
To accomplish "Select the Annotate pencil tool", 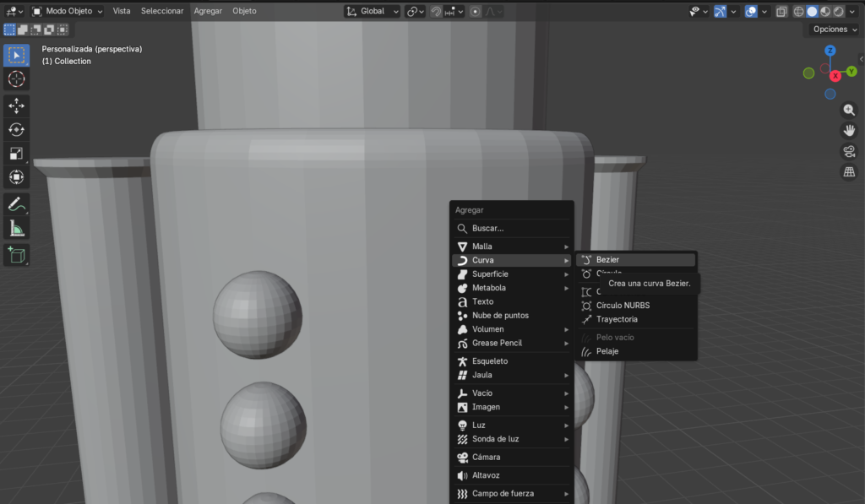I will 16,203.
